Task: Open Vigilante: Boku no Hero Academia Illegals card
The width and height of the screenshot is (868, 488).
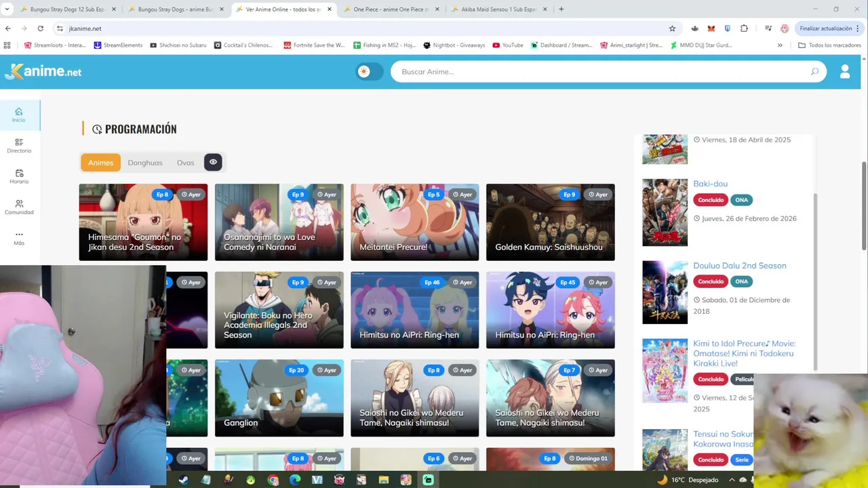Action: pyautogui.click(x=279, y=310)
